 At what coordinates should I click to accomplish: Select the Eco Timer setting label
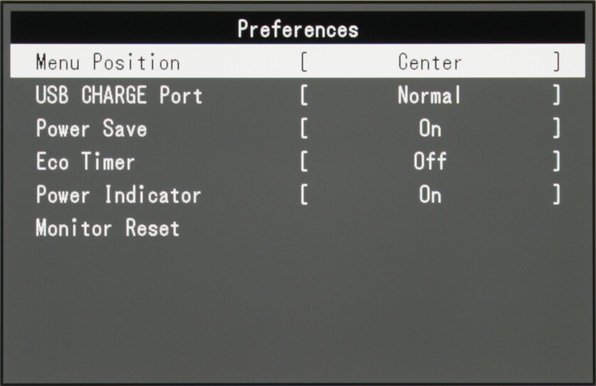point(85,161)
